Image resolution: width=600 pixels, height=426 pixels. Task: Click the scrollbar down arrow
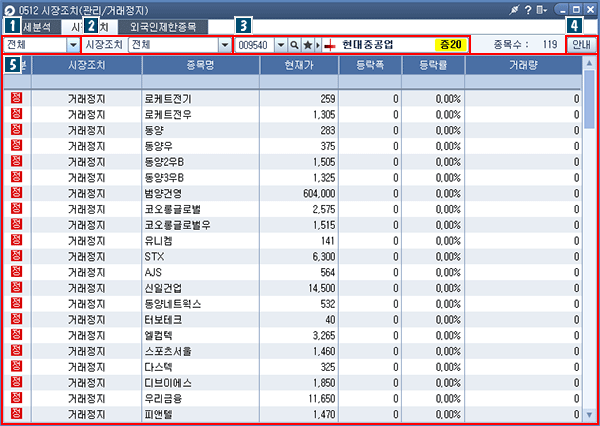(x=589, y=414)
